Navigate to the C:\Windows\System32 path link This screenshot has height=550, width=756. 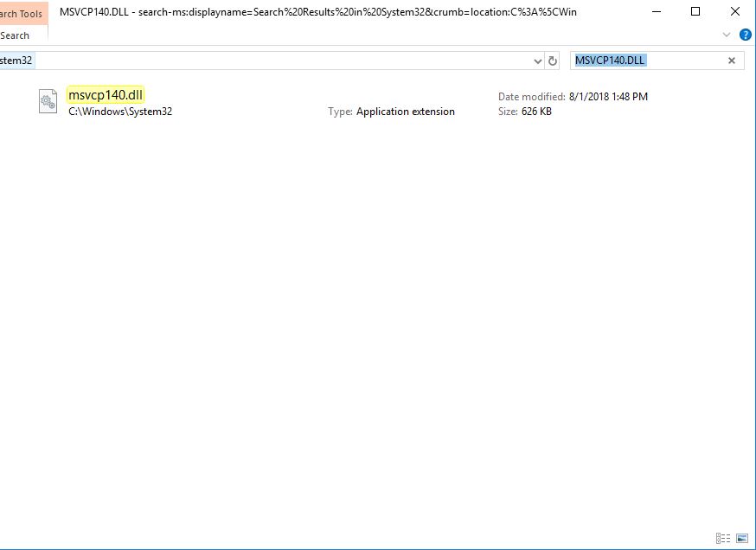(121, 112)
